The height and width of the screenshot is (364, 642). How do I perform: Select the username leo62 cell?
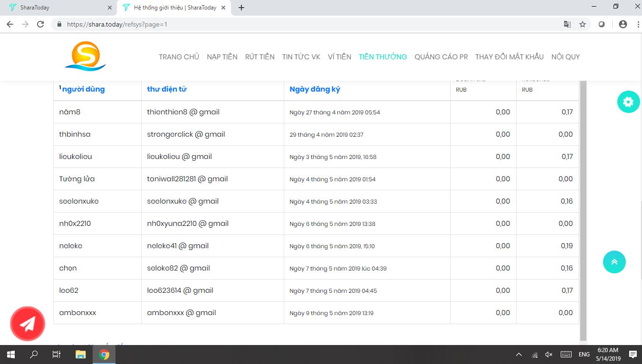[x=97, y=290]
